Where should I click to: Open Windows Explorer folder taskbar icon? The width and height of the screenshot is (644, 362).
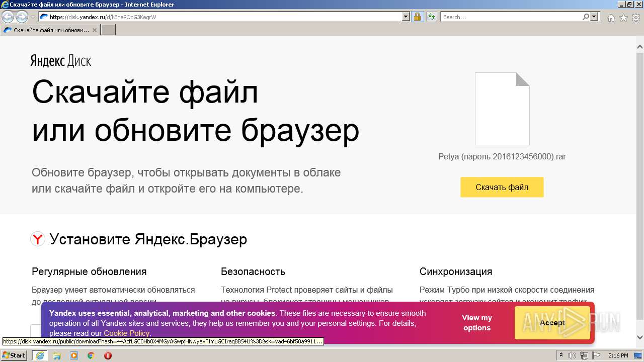(57, 355)
